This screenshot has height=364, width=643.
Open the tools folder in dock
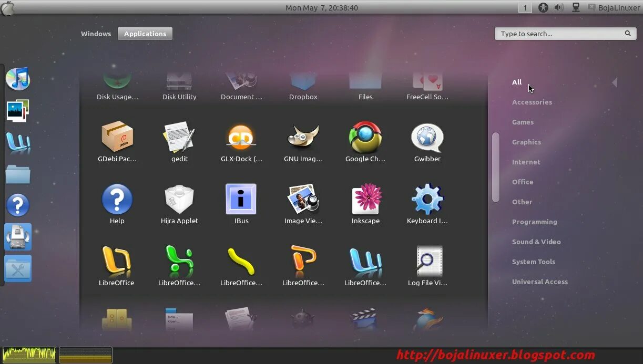pyautogui.click(x=18, y=268)
